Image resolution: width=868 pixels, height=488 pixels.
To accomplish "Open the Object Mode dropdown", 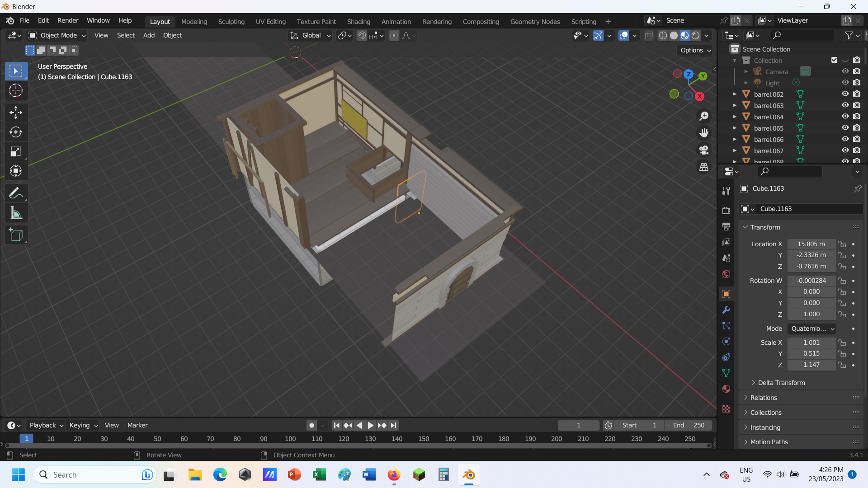I will pyautogui.click(x=57, y=35).
